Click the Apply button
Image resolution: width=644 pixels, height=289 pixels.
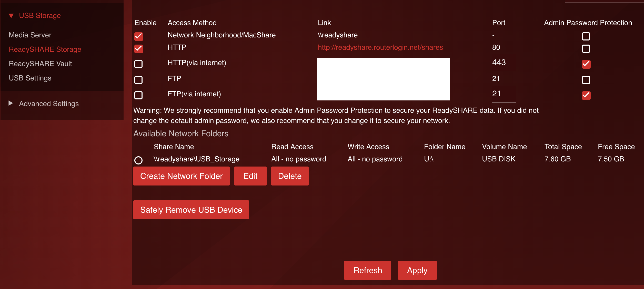coord(417,270)
